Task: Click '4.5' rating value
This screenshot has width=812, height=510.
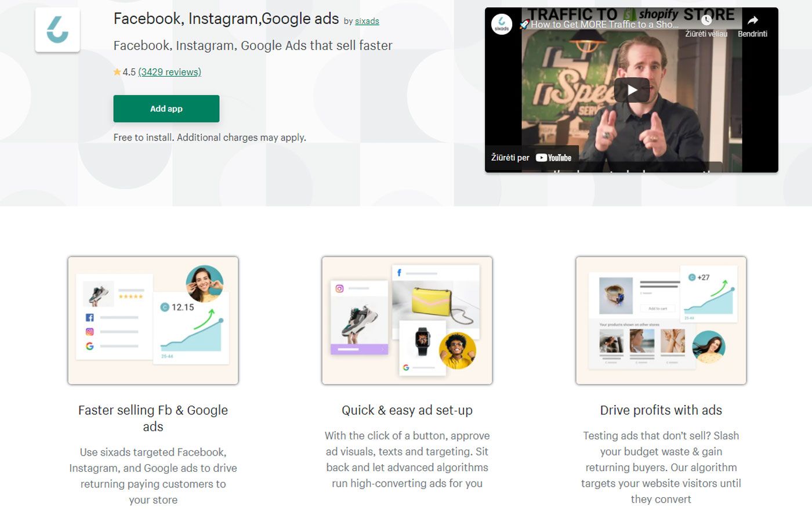Action: 129,72
